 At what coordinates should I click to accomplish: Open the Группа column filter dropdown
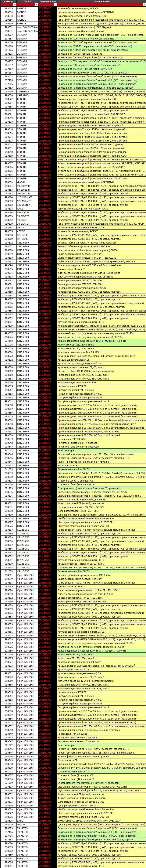(37, 5)
